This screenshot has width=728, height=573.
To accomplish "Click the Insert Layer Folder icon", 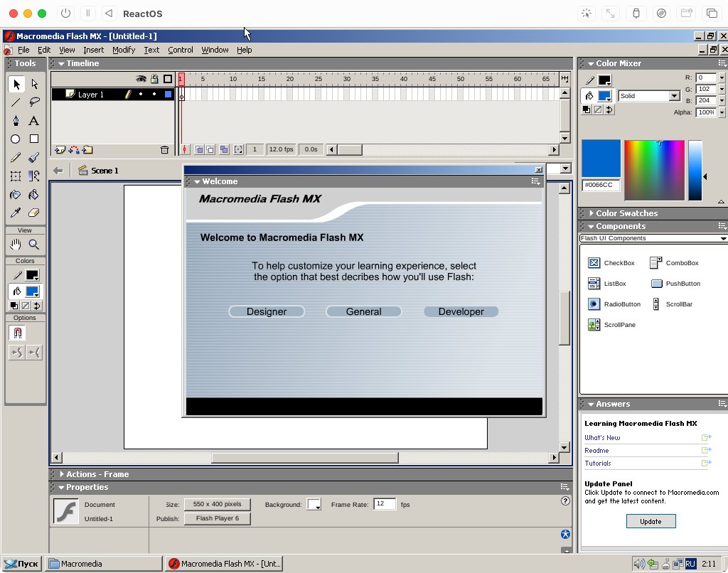I will [x=87, y=149].
